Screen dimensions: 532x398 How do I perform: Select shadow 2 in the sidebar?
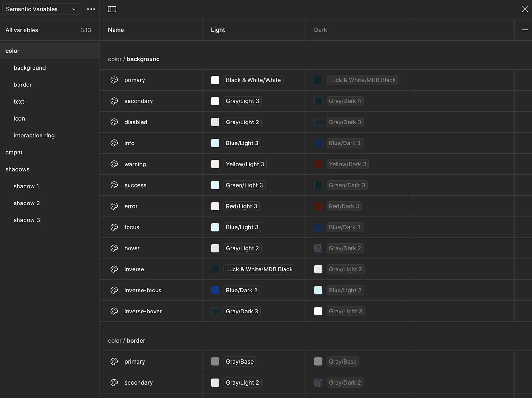click(27, 203)
